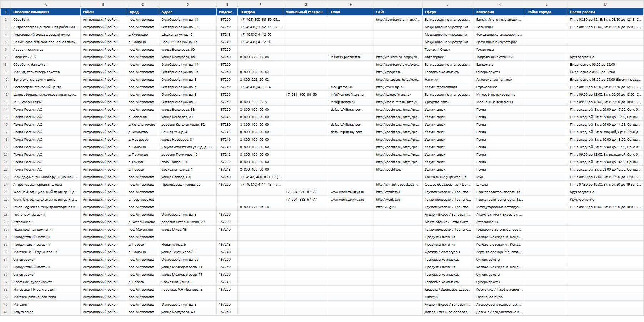Click the address 'улица Белоусова, 69'
This screenshot has height=322, width=644.
pyautogui.click(x=188, y=50)
